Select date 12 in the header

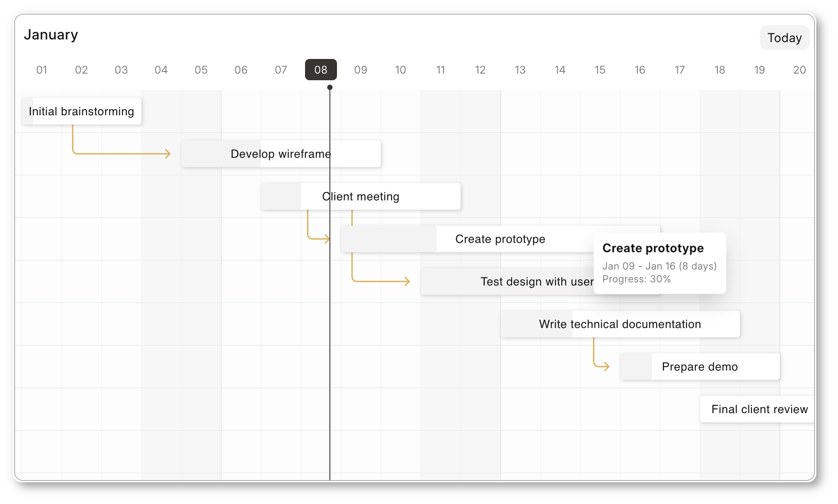click(480, 70)
